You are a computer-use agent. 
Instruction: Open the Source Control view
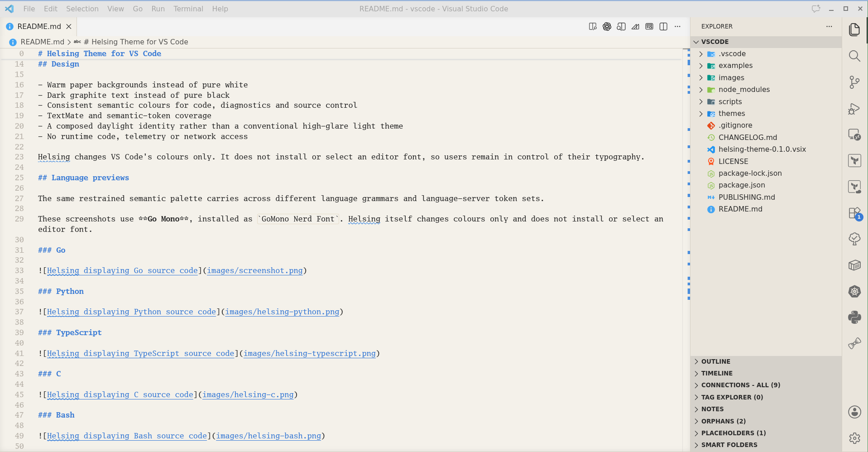pyautogui.click(x=854, y=82)
